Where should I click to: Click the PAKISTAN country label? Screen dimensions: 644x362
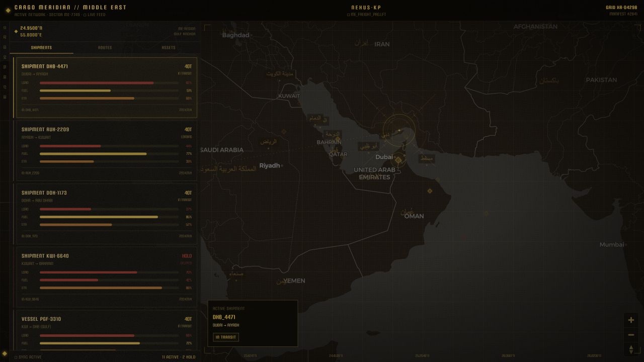601,80
